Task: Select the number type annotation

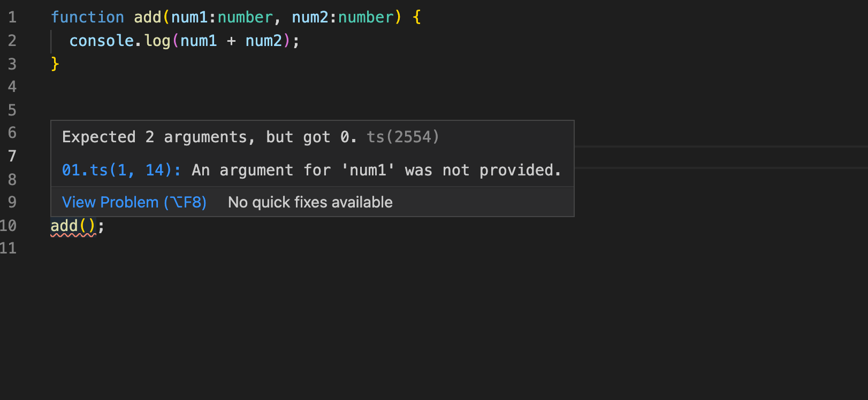Action: tap(244, 17)
